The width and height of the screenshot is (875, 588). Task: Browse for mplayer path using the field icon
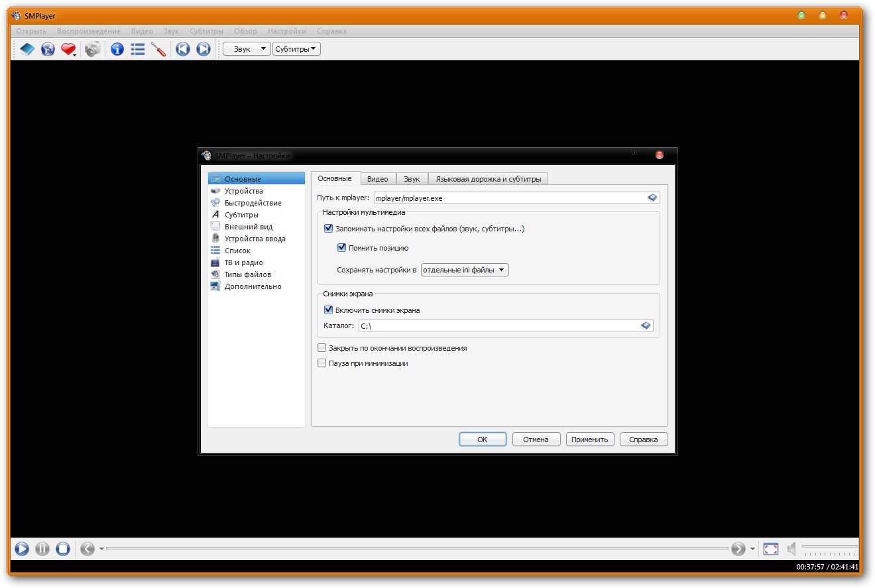(x=652, y=198)
